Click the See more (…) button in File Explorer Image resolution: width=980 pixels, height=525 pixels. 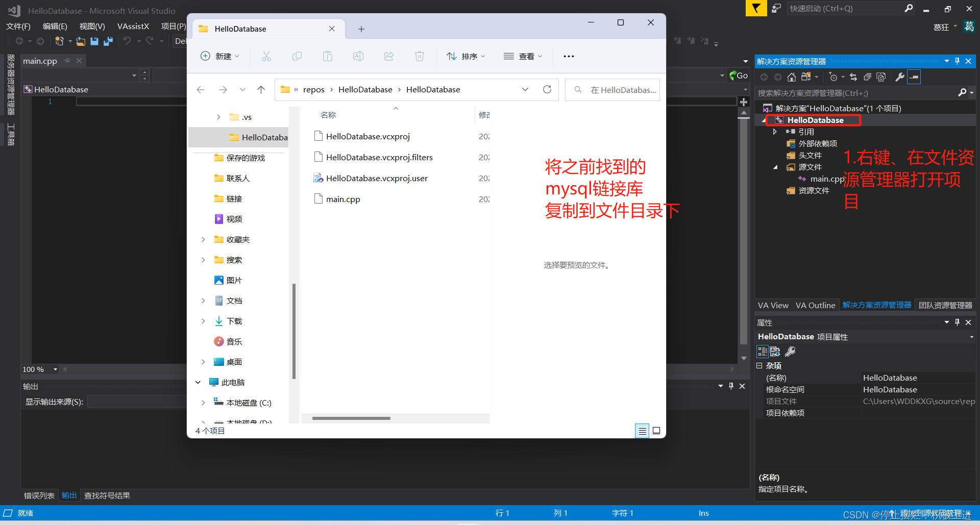569,56
